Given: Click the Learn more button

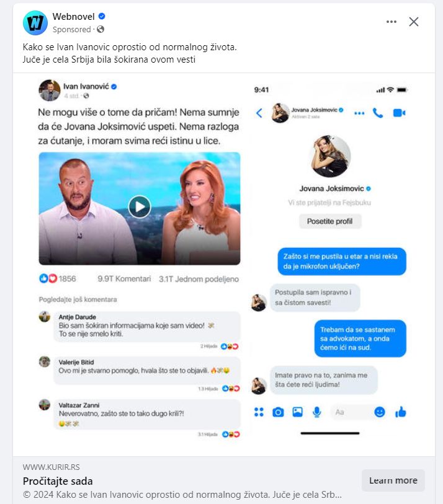Looking at the screenshot, I should [393, 480].
